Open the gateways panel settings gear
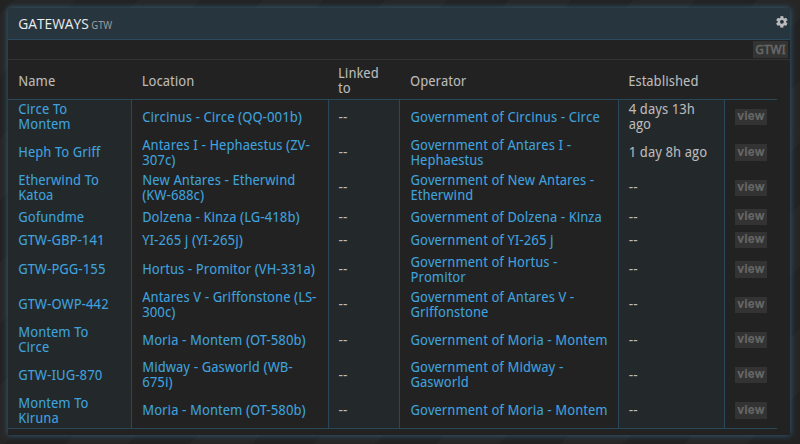This screenshot has width=800, height=444. [782, 22]
